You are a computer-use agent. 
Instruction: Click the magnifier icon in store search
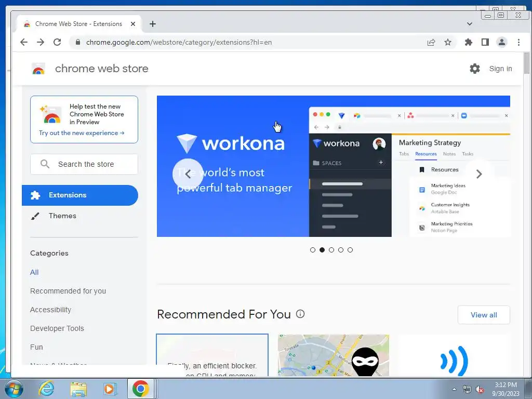[45, 164]
